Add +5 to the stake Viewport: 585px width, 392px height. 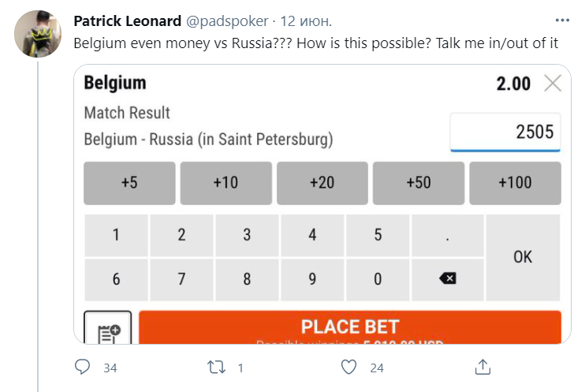pyautogui.click(x=129, y=182)
